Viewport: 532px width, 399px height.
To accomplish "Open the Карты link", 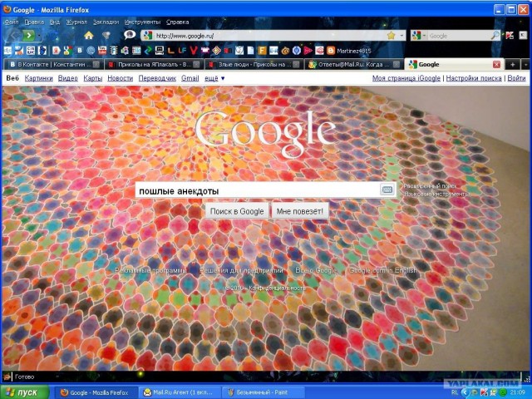I will point(92,78).
